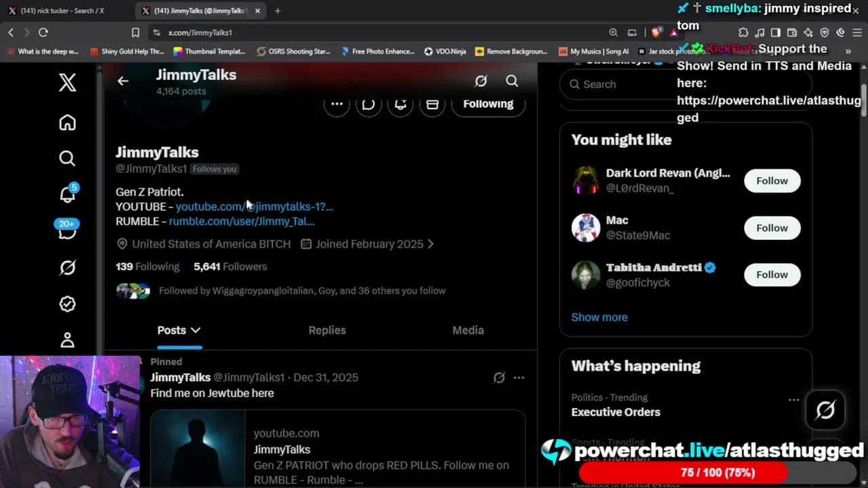Image resolution: width=868 pixels, height=488 pixels.
Task: View the 5,641 Followers list
Action: 231,266
